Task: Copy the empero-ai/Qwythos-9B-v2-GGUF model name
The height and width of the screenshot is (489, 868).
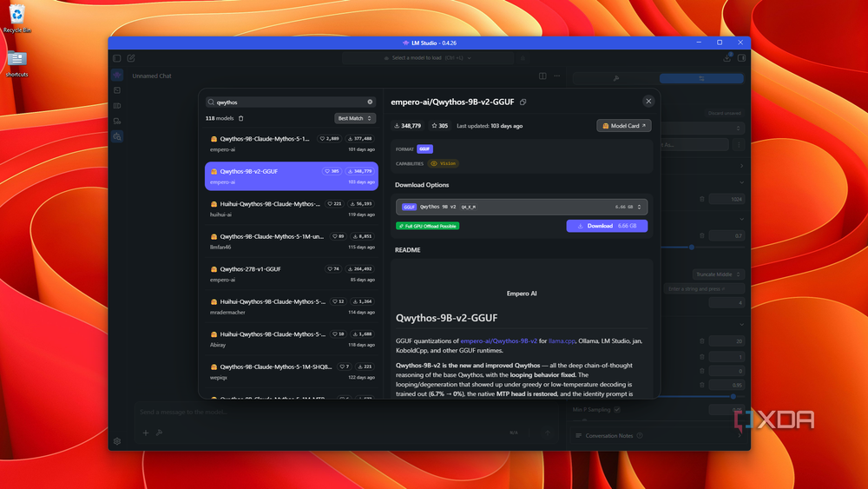Action: coord(523,102)
